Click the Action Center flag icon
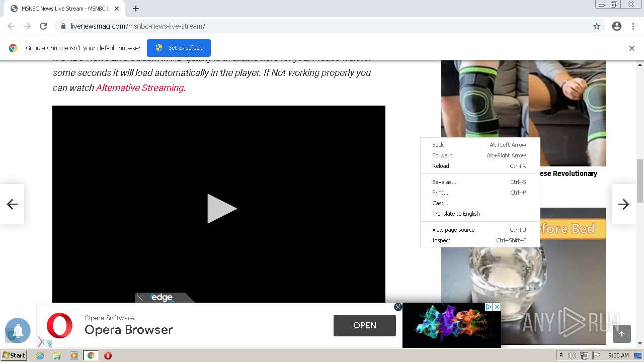644x362 pixels. click(x=596, y=355)
